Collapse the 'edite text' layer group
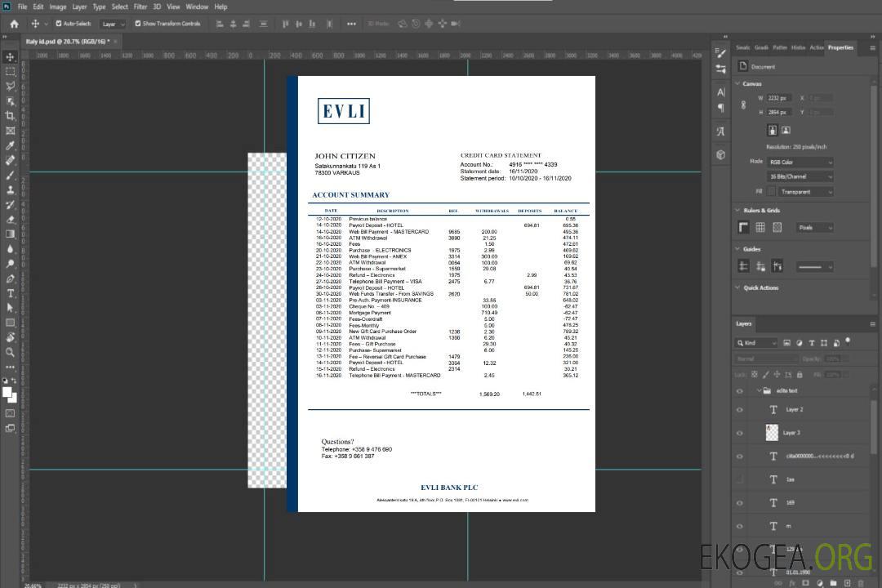Viewport: 882px width, 588px height. coord(758,390)
